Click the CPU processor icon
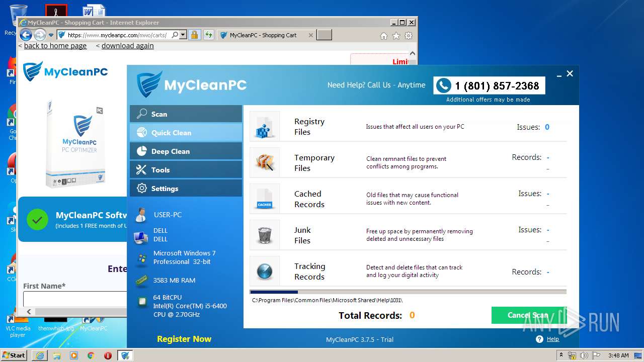Viewport: 644px width, 362px height. pos(142,302)
